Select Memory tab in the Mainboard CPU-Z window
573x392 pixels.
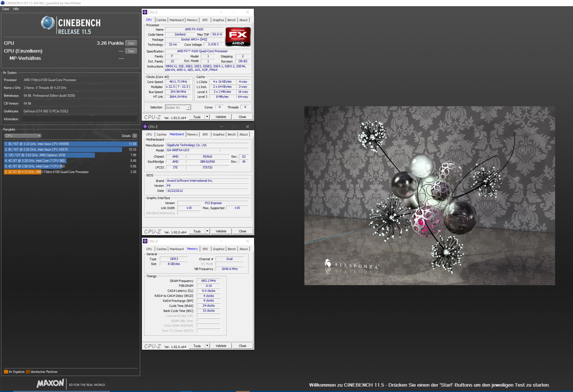point(192,135)
